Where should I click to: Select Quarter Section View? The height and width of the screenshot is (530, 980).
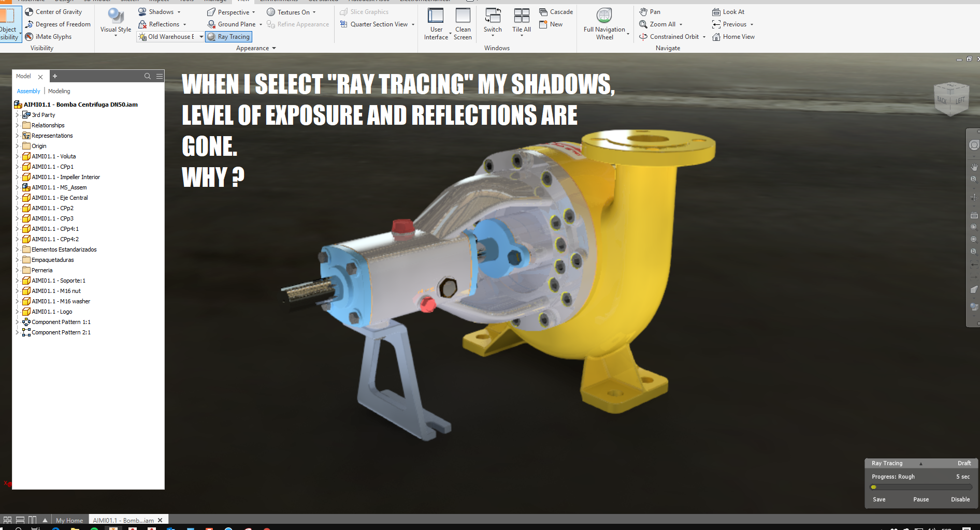coord(374,24)
